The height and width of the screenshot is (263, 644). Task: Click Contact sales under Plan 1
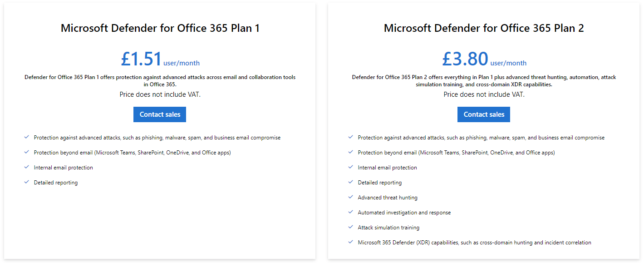click(x=160, y=114)
